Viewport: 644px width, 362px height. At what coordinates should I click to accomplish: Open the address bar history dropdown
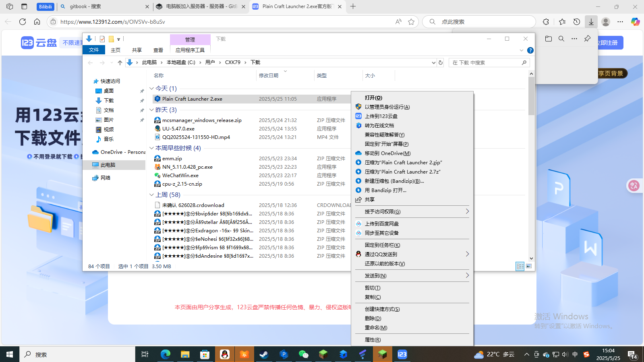pos(433,62)
